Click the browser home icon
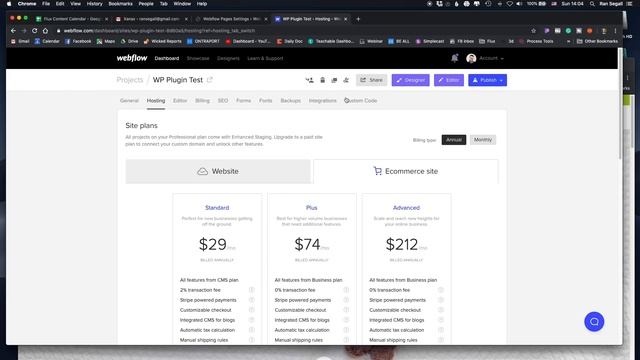 pyautogui.click(x=45, y=31)
